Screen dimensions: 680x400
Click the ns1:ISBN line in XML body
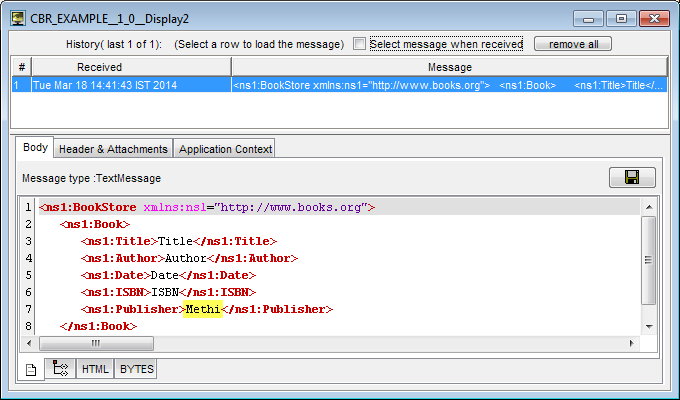[168, 292]
